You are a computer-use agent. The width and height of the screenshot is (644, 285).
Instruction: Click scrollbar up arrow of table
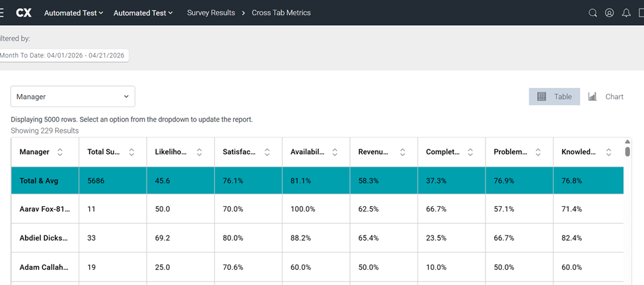(x=627, y=141)
